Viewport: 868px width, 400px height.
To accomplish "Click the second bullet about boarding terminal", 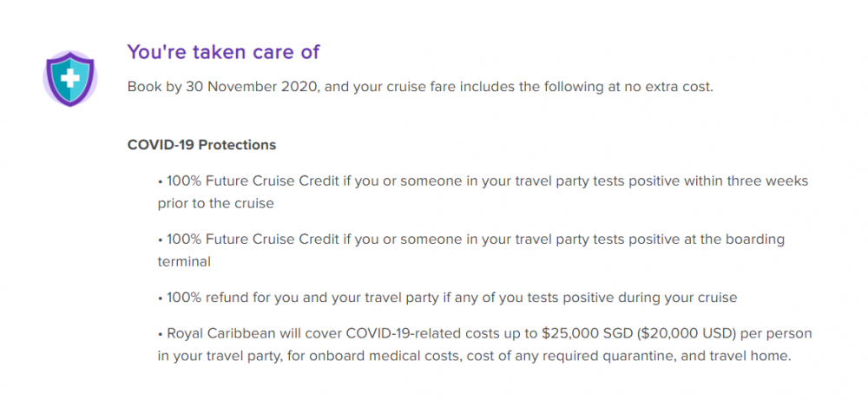I will 471,251.
